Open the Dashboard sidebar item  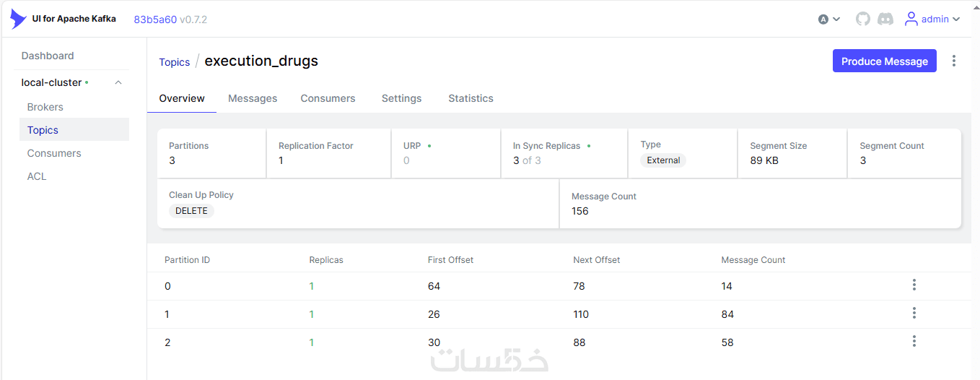pyautogui.click(x=48, y=56)
